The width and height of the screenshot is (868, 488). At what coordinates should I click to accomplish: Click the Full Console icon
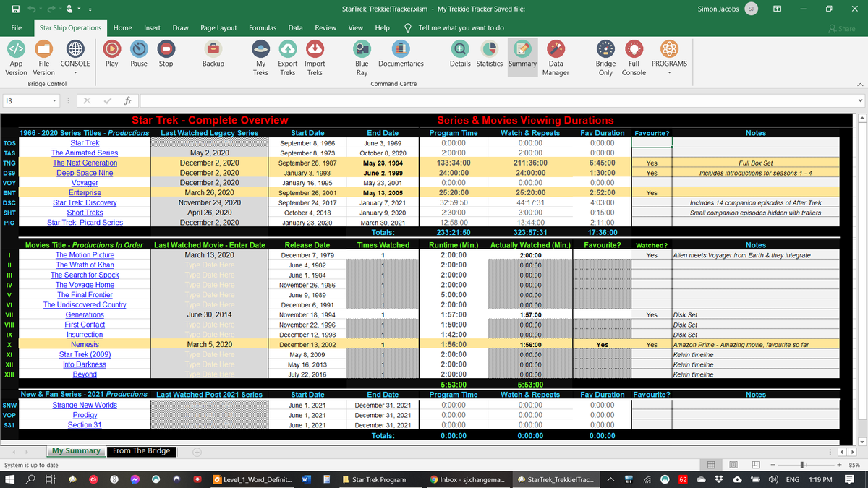click(634, 49)
